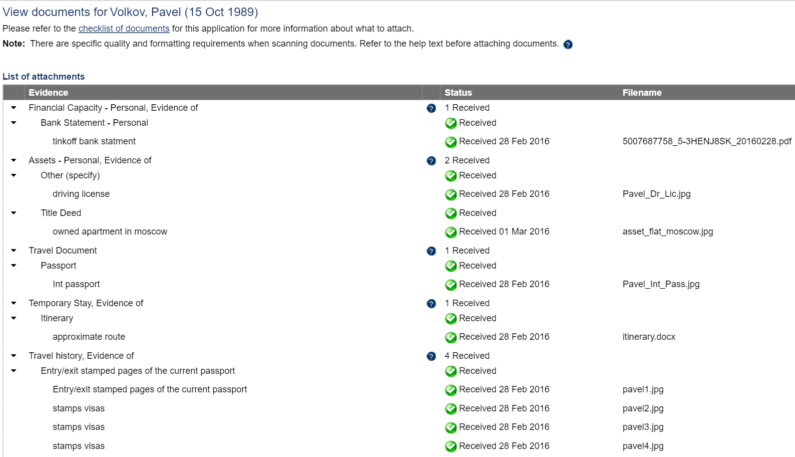Image resolution: width=795 pixels, height=457 pixels.
Task: Open help icon for Assets - Personal evidence
Action: [431, 161]
